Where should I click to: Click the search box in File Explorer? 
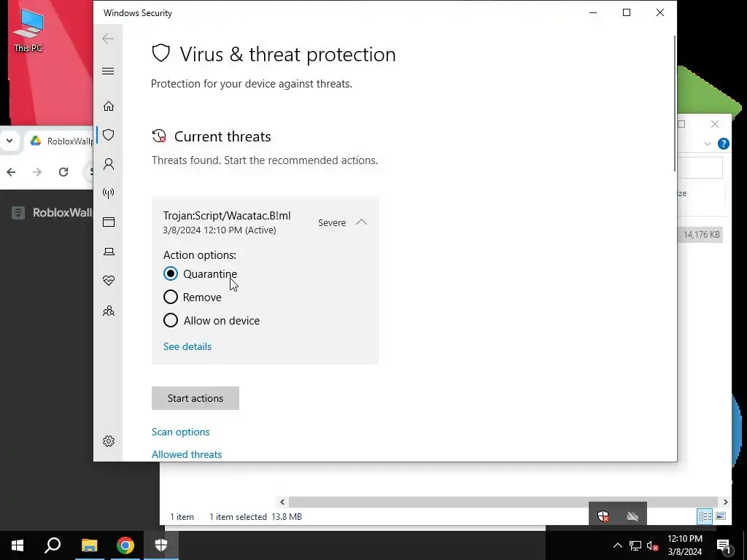[x=700, y=168]
